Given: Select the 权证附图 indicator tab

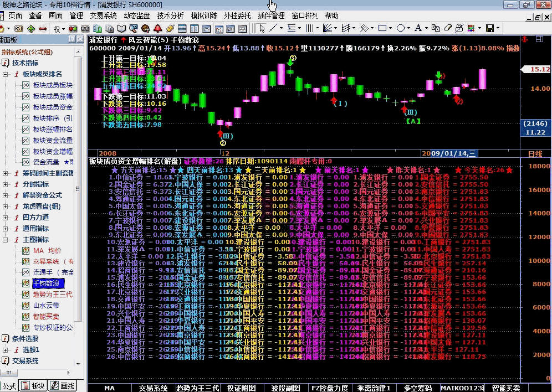Looking at the screenshot, I should click(242, 388).
